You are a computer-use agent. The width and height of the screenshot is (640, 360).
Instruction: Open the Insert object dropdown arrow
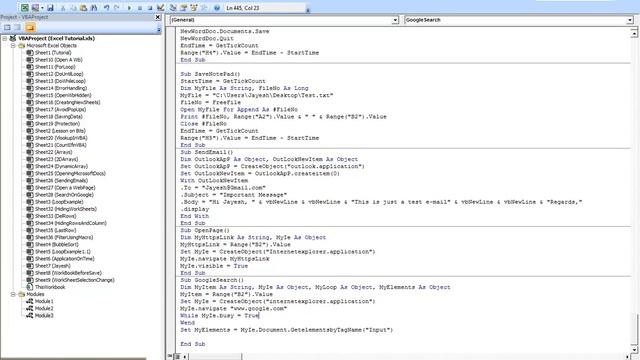tap(42, 8)
